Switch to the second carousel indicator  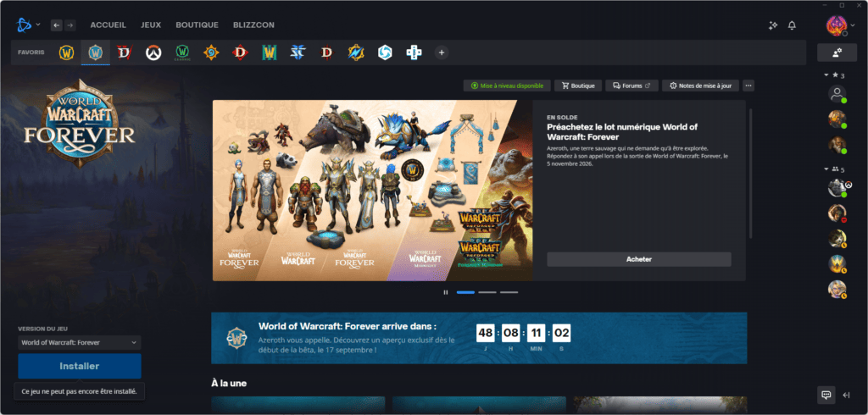pyautogui.click(x=487, y=292)
